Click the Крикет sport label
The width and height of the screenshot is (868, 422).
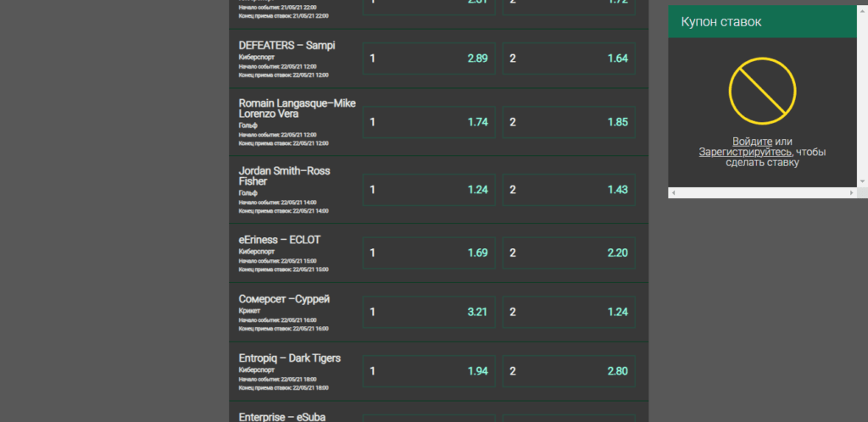coord(249,311)
